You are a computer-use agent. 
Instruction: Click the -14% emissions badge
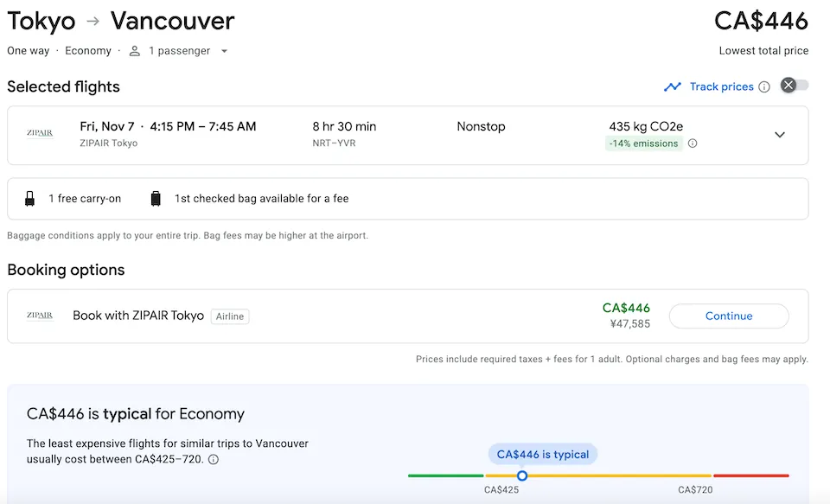click(643, 144)
